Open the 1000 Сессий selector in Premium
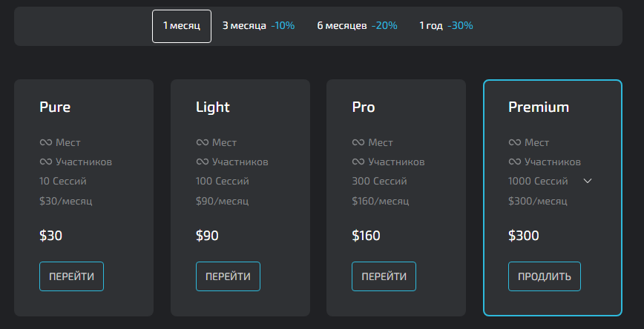Screen dimensions: 644x329 550,181
